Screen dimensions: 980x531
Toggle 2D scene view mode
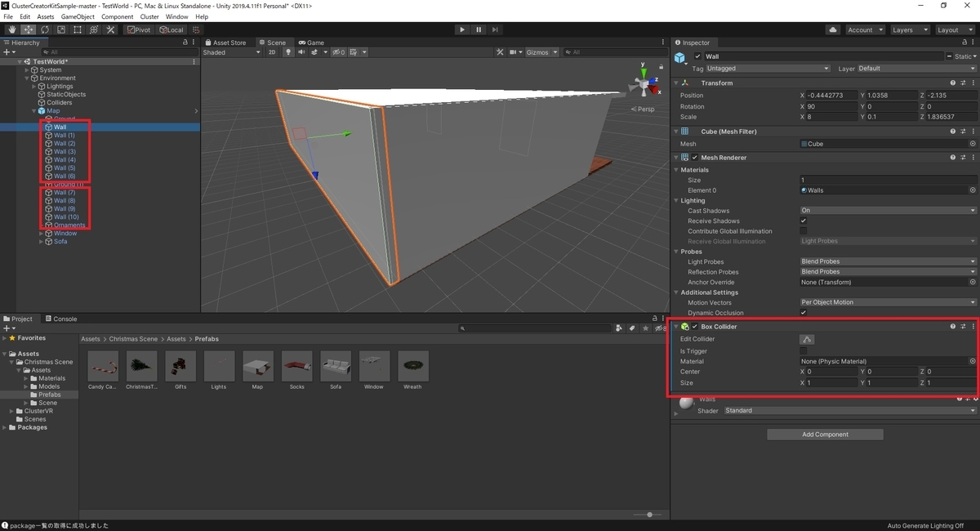(273, 52)
